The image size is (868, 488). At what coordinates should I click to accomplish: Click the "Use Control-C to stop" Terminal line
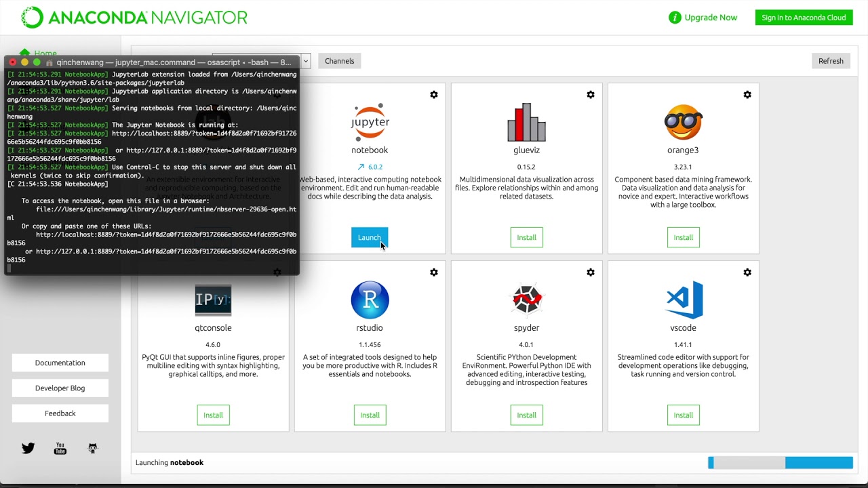coord(152,171)
